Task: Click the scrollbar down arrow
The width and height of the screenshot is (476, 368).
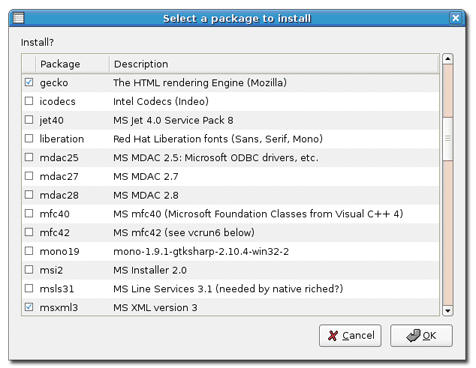Action: (x=448, y=311)
